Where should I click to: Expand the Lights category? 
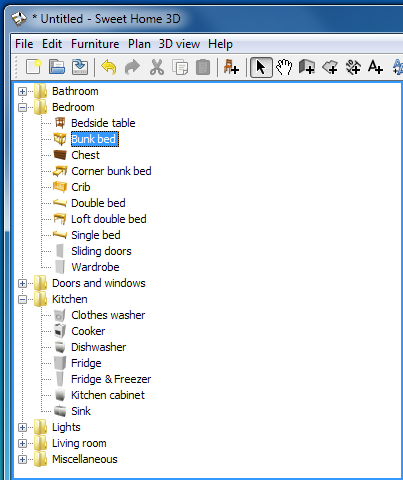[x=22, y=427]
